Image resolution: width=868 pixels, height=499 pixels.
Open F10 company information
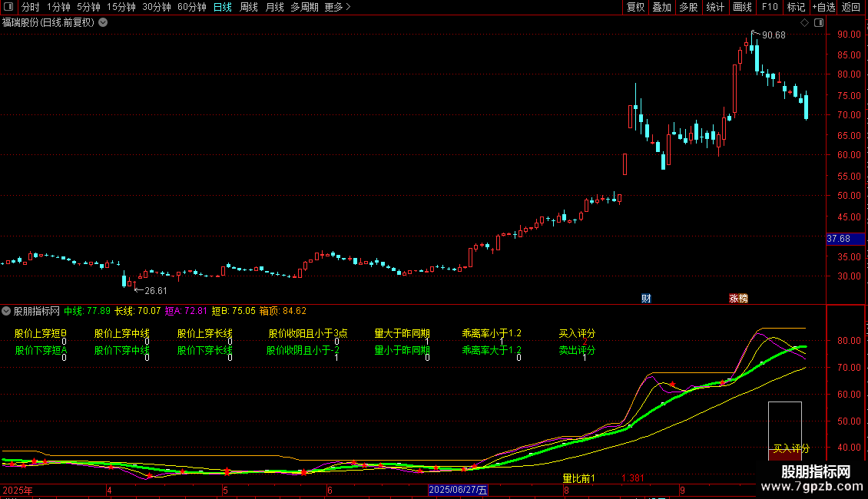770,7
